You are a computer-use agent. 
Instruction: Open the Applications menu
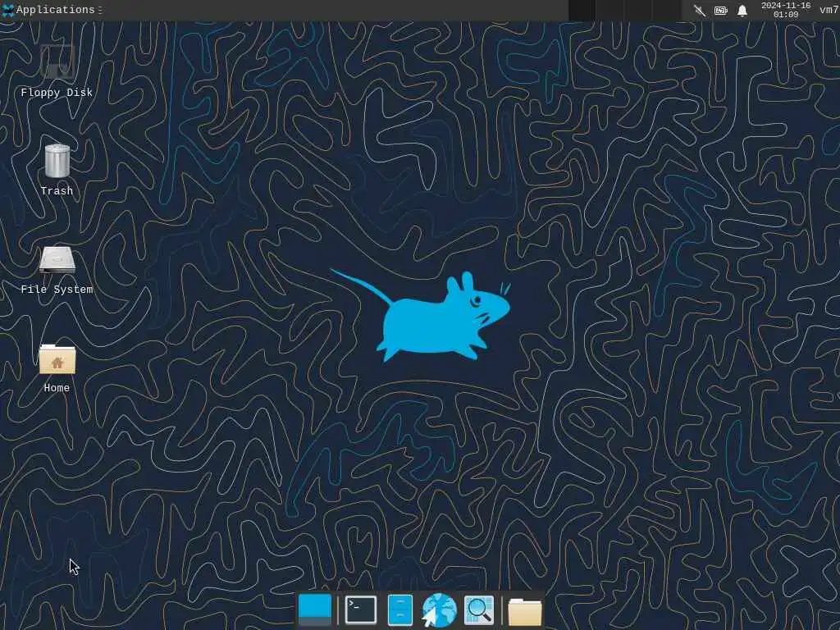point(51,10)
